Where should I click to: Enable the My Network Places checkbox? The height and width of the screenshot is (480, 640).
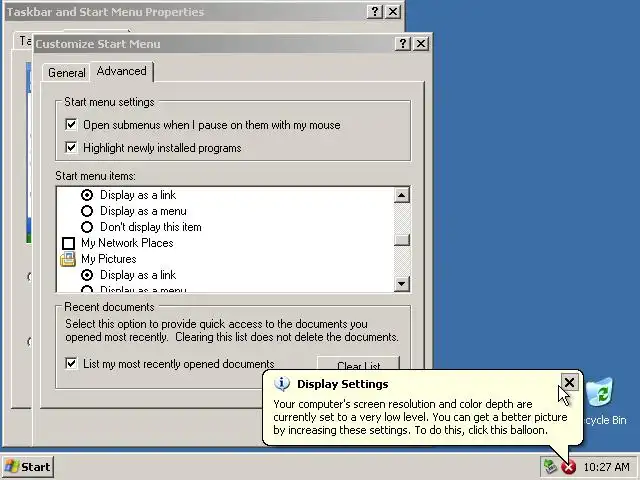coord(69,243)
